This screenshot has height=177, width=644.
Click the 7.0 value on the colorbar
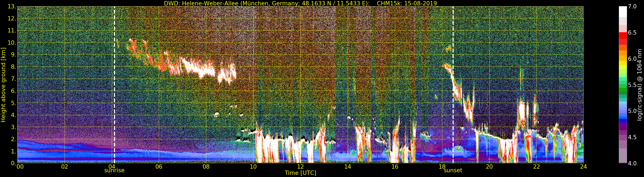632,6
